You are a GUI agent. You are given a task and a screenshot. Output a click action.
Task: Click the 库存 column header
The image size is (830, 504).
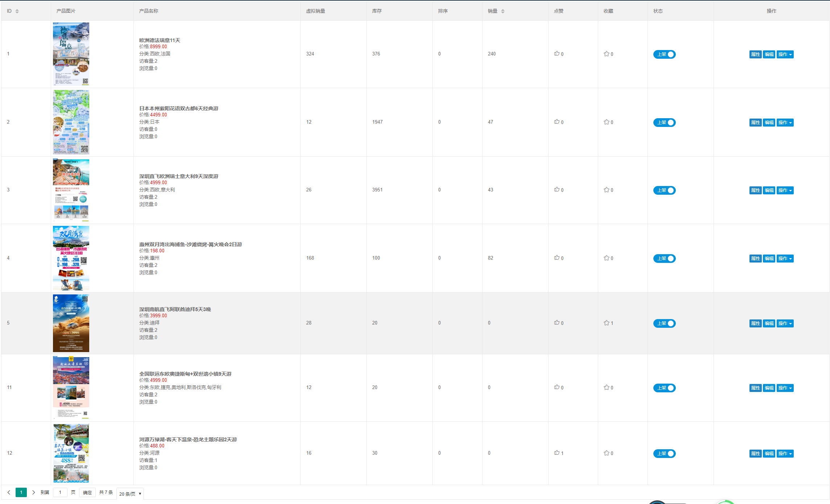(377, 11)
